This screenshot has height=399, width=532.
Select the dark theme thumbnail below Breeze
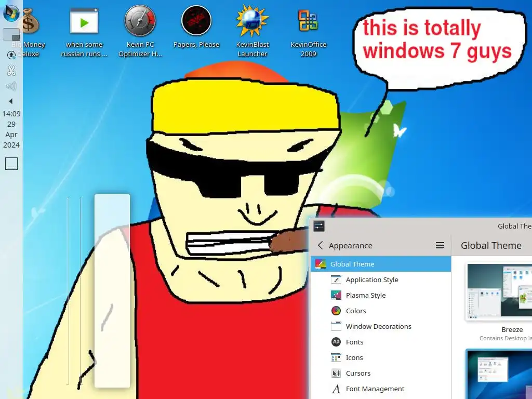(x=499, y=375)
